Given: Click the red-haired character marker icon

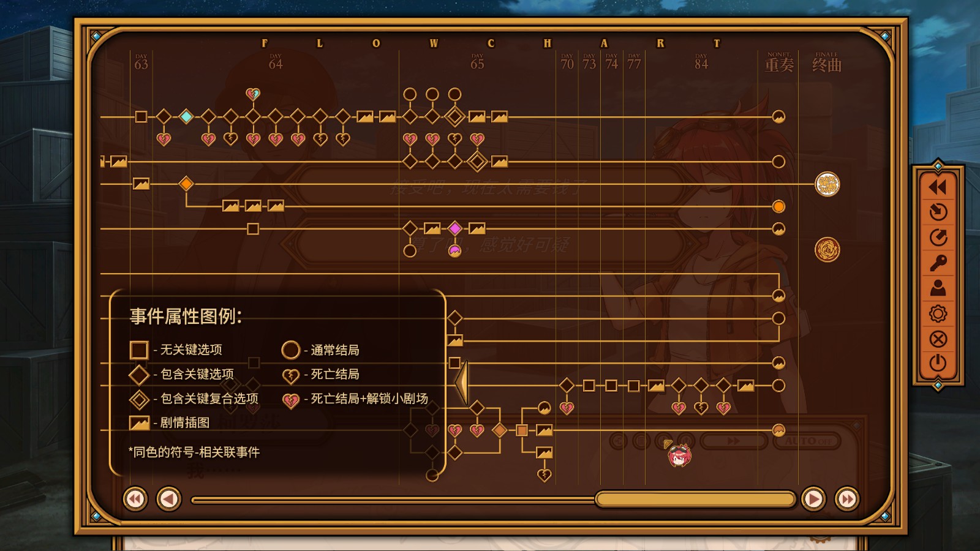Looking at the screenshot, I should tap(679, 454).
